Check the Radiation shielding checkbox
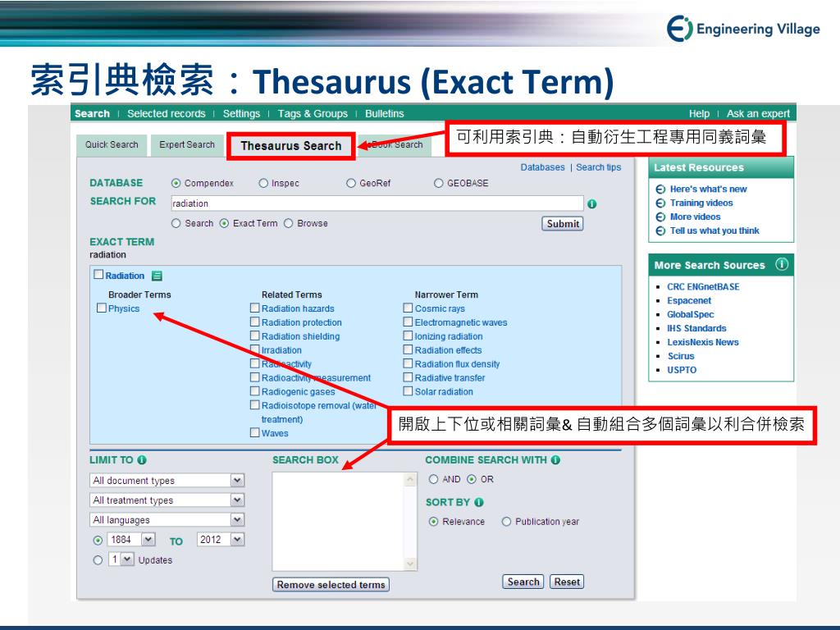The width and height of the screenshot is (840, 630). (255, 336)
